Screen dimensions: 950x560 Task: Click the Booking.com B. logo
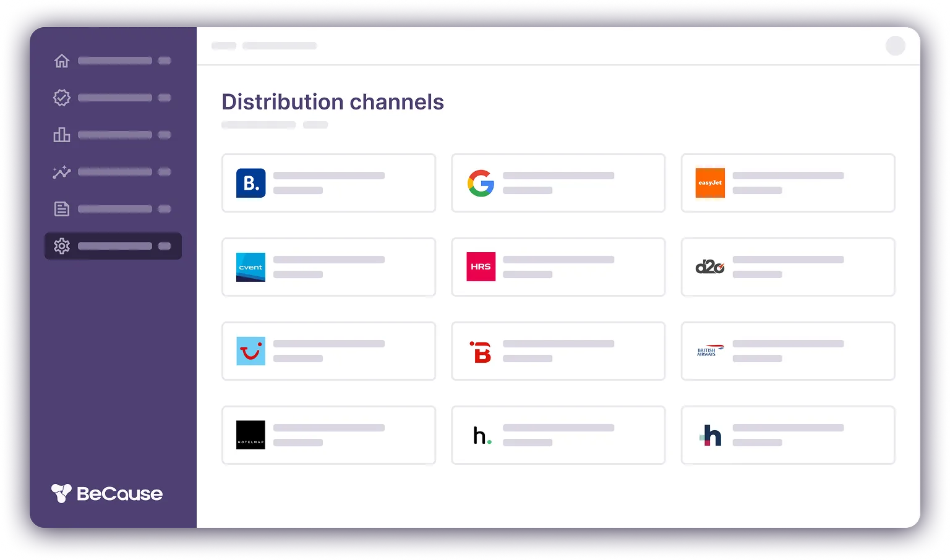coord(251,183)
